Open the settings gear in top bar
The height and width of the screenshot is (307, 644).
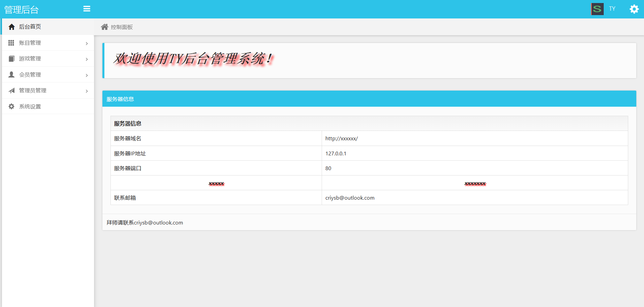pyautogui.click(x=634, y=9)
